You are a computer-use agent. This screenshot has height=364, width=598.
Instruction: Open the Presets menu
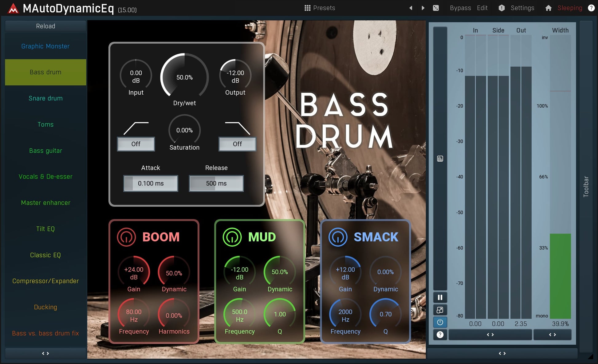320,8
